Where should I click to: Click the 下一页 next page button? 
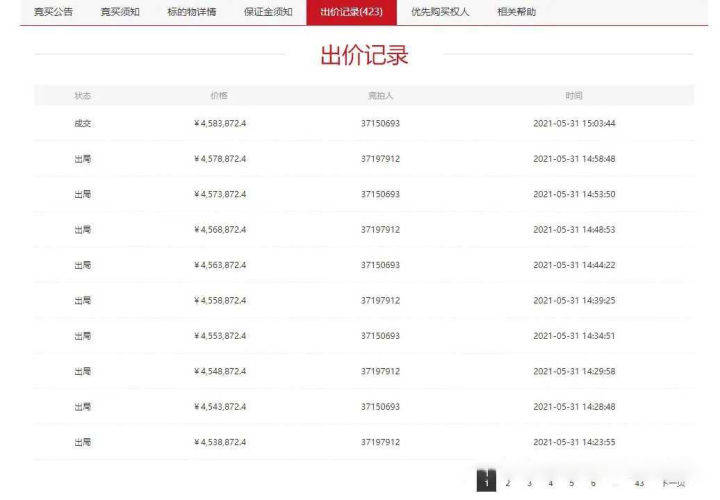674,483
